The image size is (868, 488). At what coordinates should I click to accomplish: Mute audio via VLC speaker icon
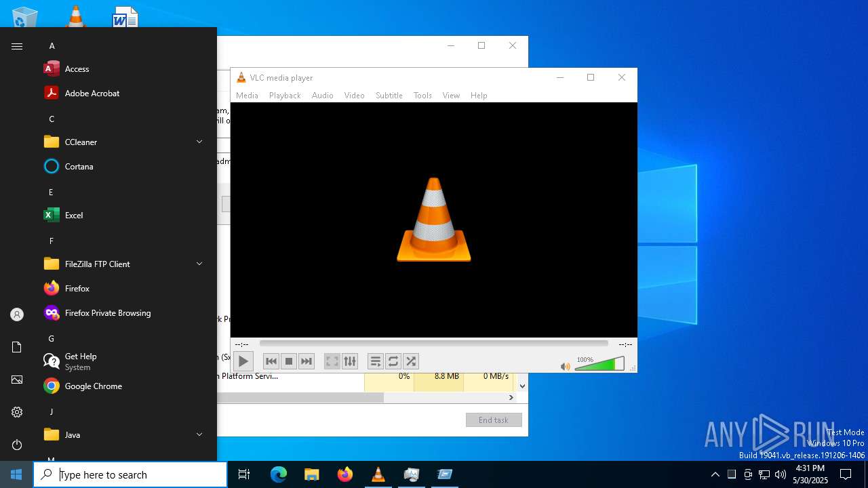566,366
